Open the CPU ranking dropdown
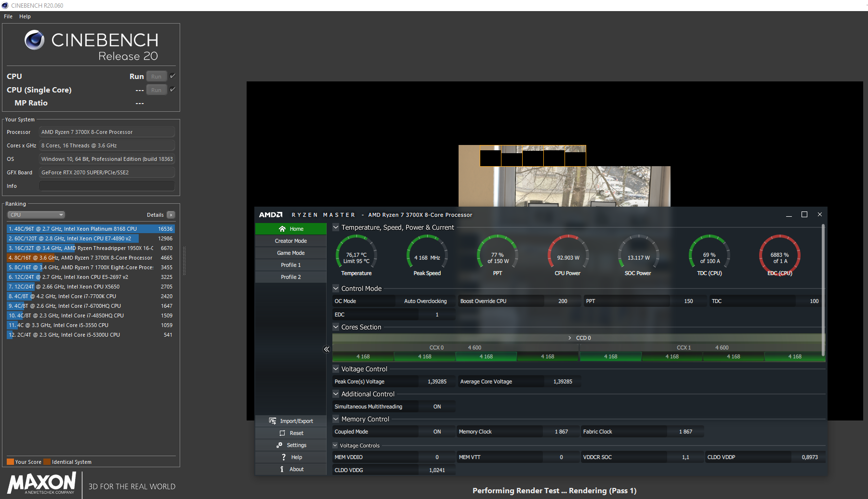 tap(36, 215)
